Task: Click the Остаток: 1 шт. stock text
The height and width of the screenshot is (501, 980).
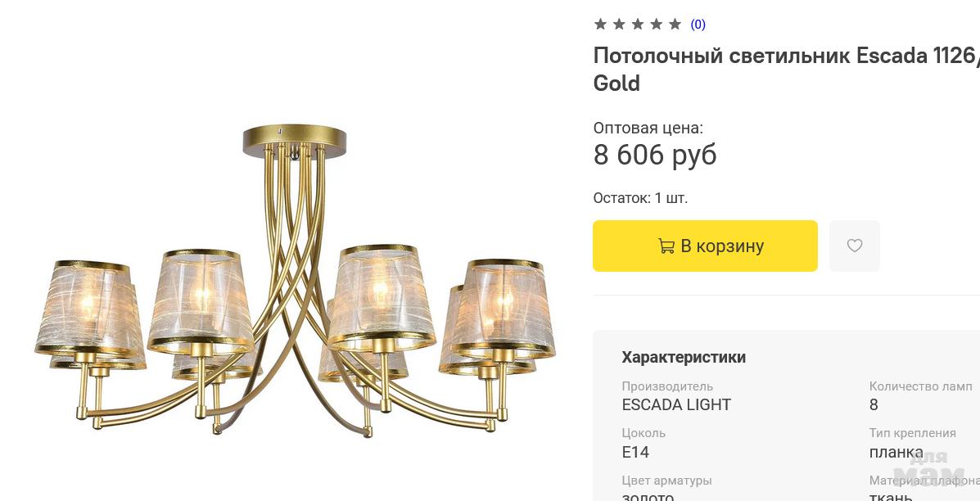Action: (x=640, y=198)
